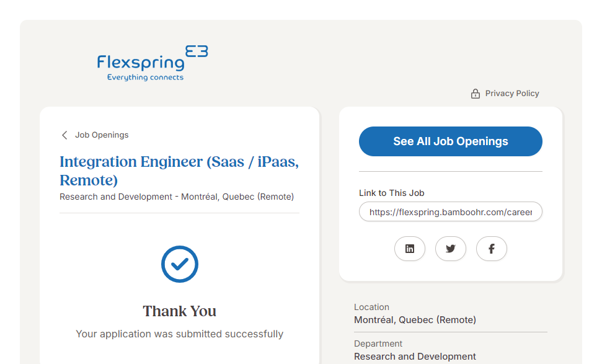Click the Link to This Job label
The height and width of the screenshot is (364, 602).
(392, 193)
